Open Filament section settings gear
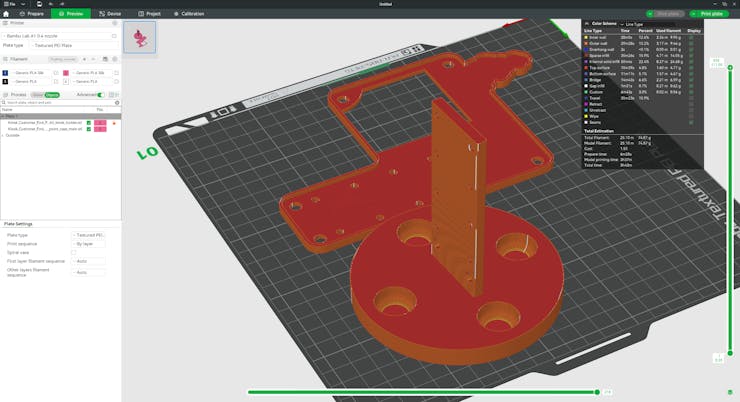 click(115, 59)
